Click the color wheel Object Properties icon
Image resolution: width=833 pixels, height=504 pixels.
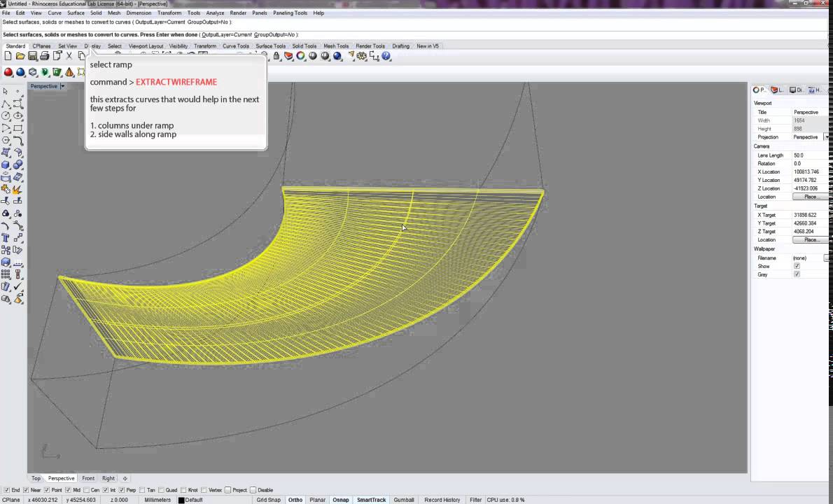point(301,56)
